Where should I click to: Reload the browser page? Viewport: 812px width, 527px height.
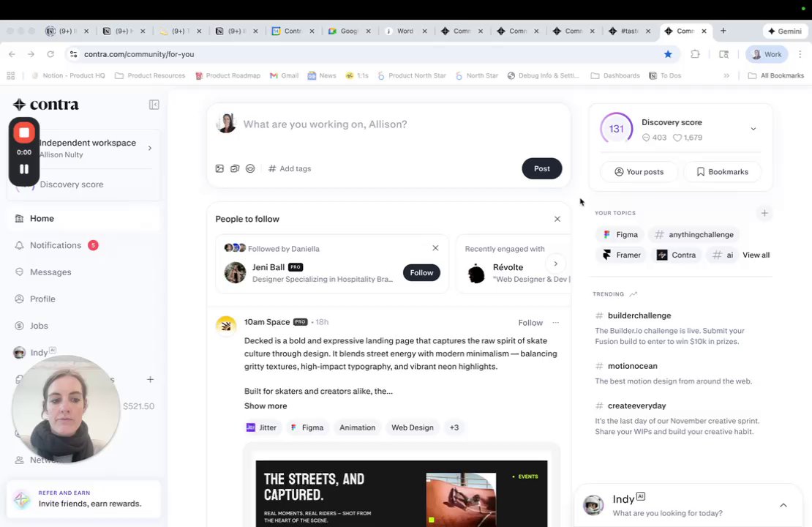(x=50, y=54)
